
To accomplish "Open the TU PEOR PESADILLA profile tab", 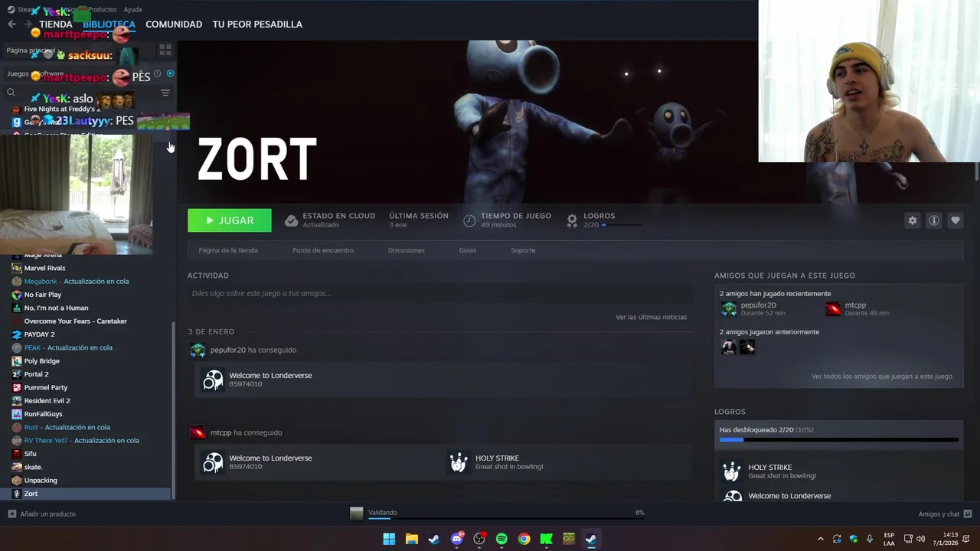I will (257, 24).
